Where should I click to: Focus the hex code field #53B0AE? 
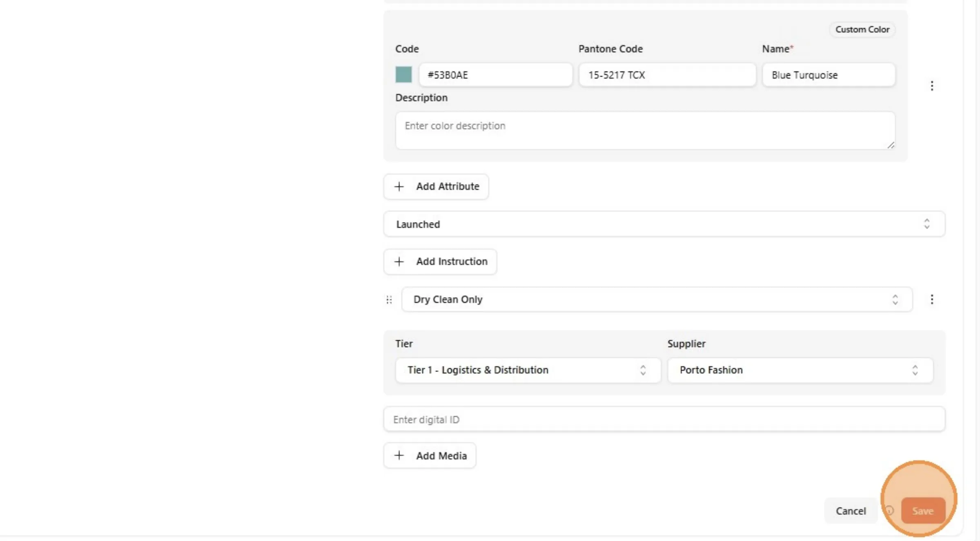(x=496, y=75)
